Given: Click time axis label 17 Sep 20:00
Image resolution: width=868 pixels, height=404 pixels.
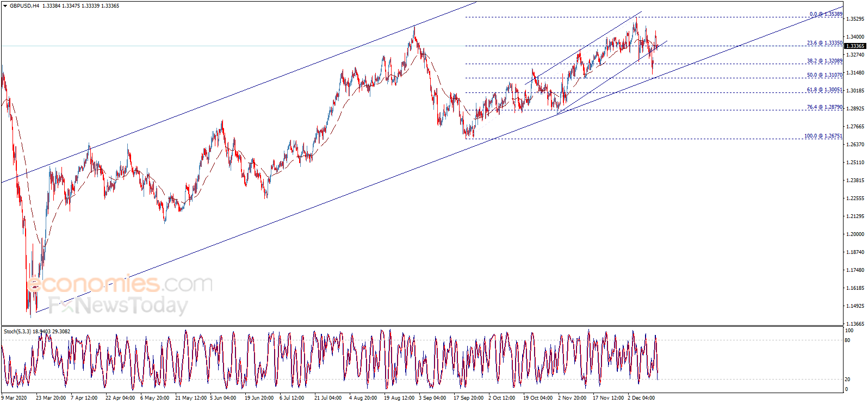Looking at the screenshot, I should tap(468, 398).
